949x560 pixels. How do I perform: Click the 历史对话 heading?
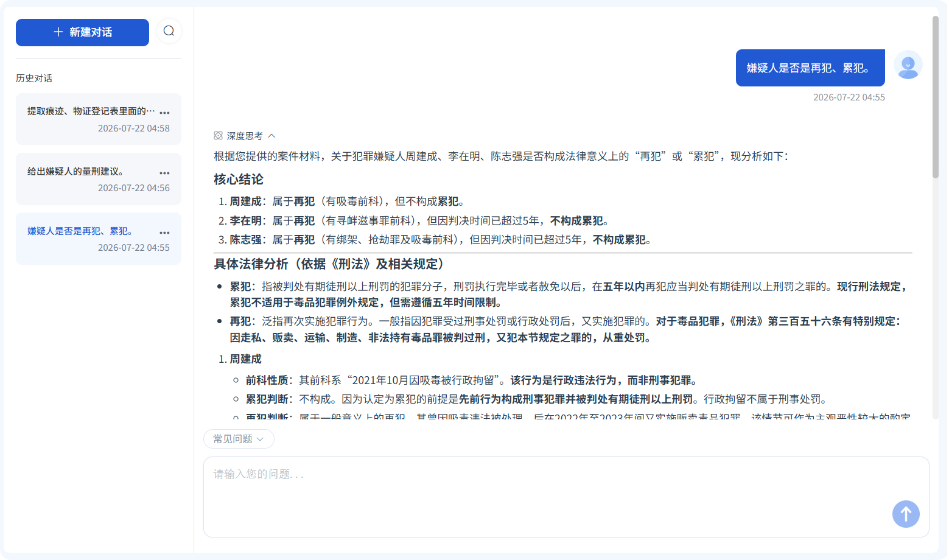coord(34,79)
